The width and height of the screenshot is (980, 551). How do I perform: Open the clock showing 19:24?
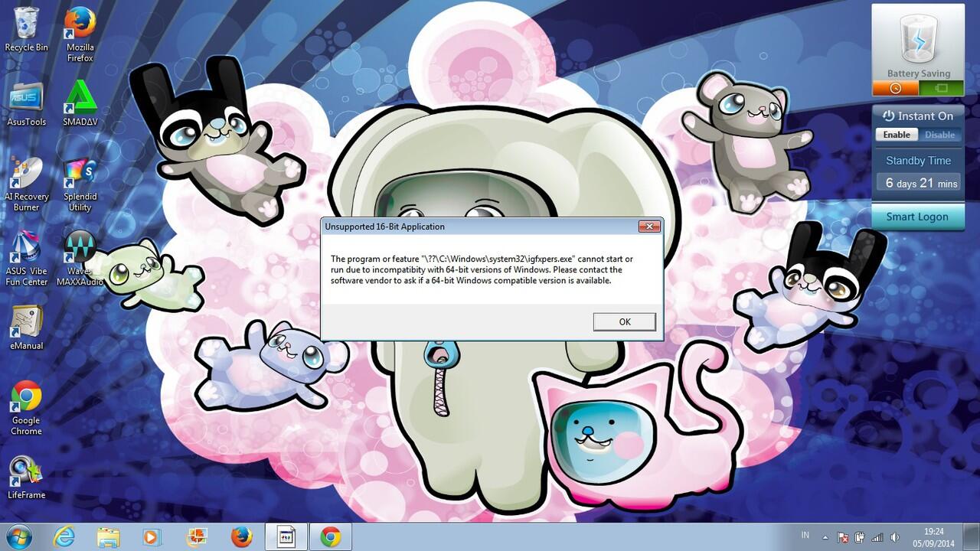point(934,536)
